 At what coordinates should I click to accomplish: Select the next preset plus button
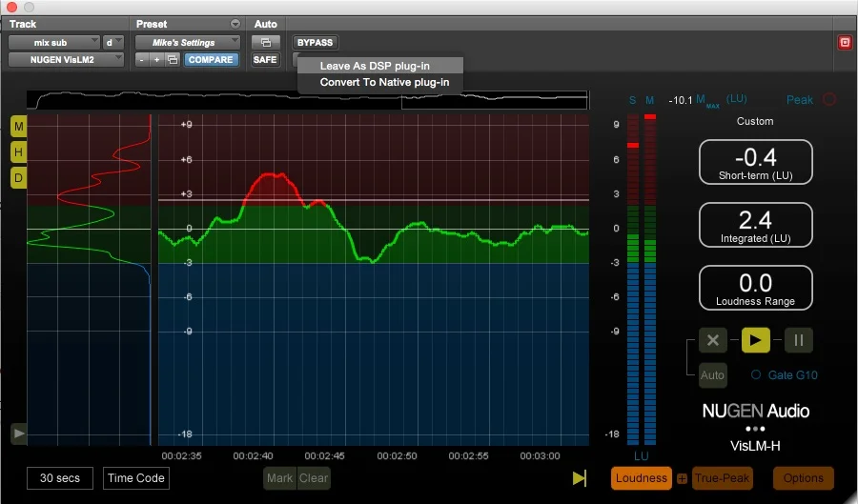(156, 60)
